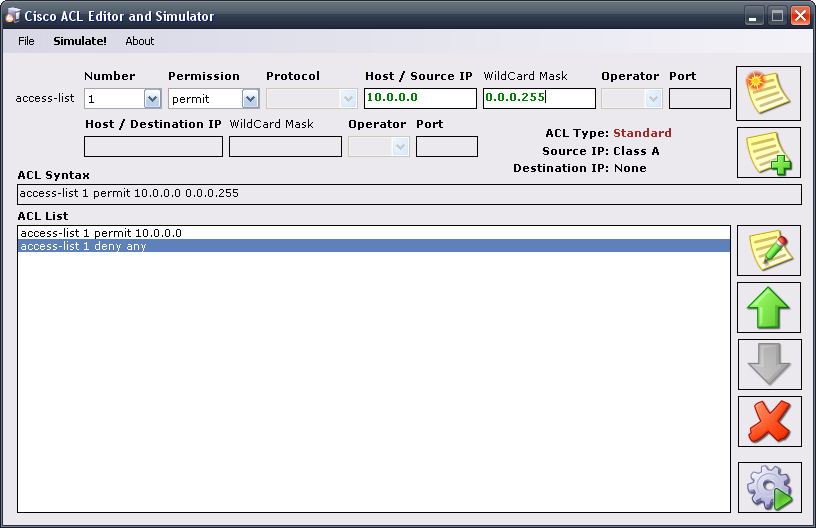The image size is (816, 528).
Task: Click the edit ACL entry pencil icon
Action: click(x=769, y=250)
